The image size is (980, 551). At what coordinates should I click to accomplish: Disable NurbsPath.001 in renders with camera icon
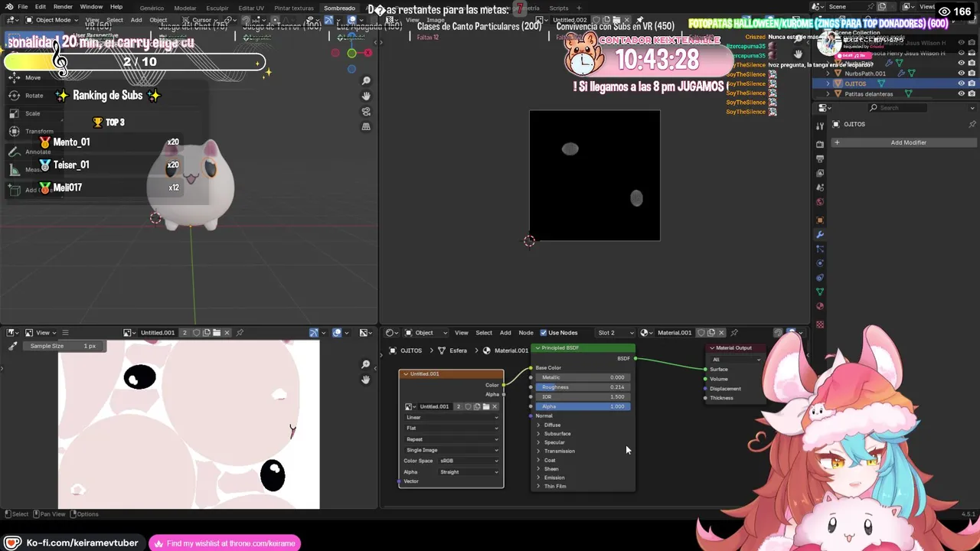click(x=972, y=73)
